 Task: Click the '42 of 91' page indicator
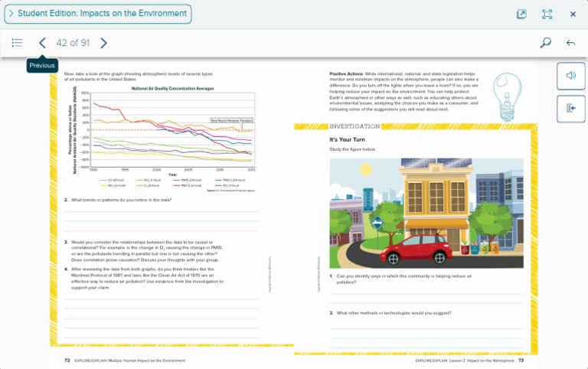click(73, 43)
